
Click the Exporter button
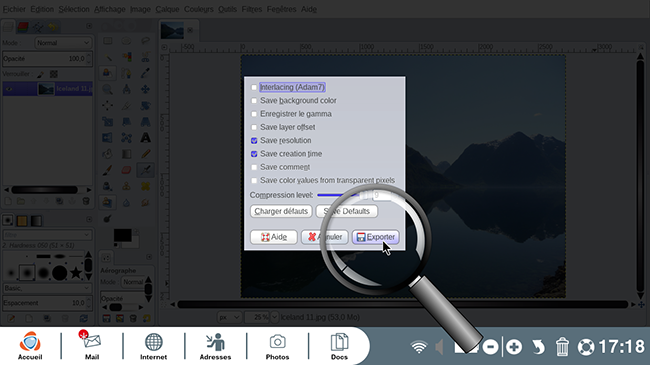tap(376, 237)
